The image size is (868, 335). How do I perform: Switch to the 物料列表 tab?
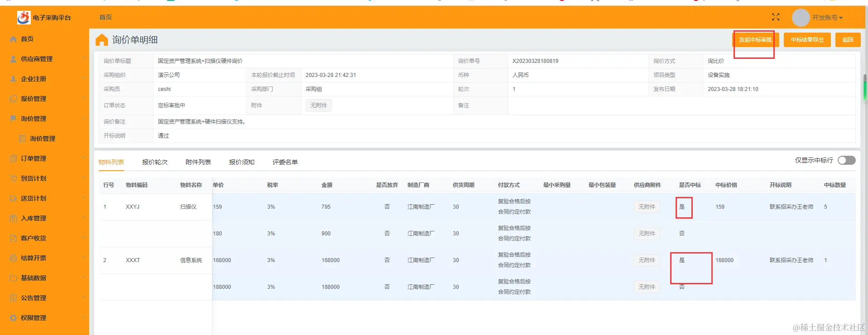pos(111,162)
